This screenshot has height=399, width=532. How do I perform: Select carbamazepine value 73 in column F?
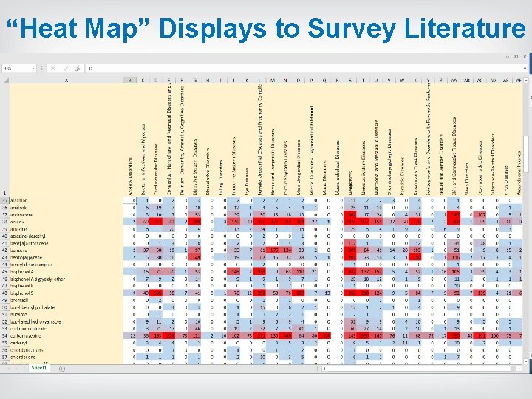182,336
